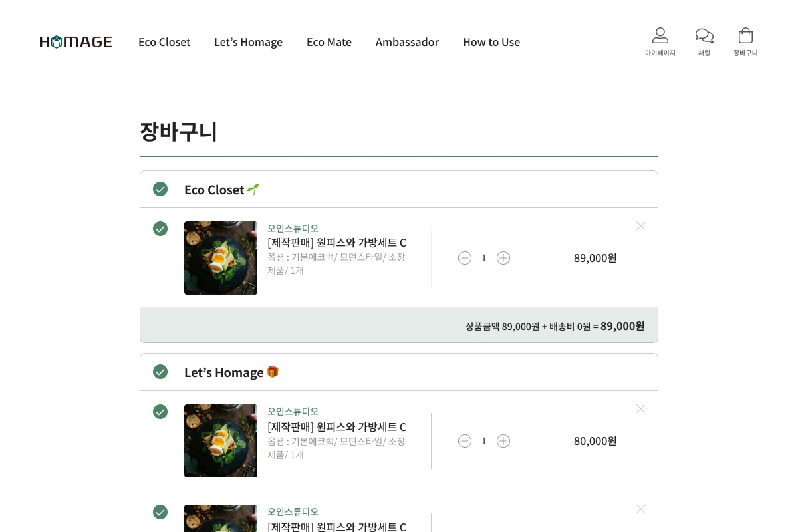Image resolution: width=798 pixels, height=532 pixels.
Task: Increase quantity of the 89,000원 item
Action: click(503, 258)
